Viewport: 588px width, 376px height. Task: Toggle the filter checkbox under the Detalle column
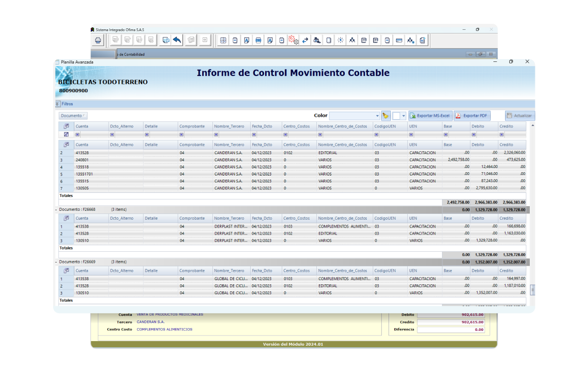[147, 134]
